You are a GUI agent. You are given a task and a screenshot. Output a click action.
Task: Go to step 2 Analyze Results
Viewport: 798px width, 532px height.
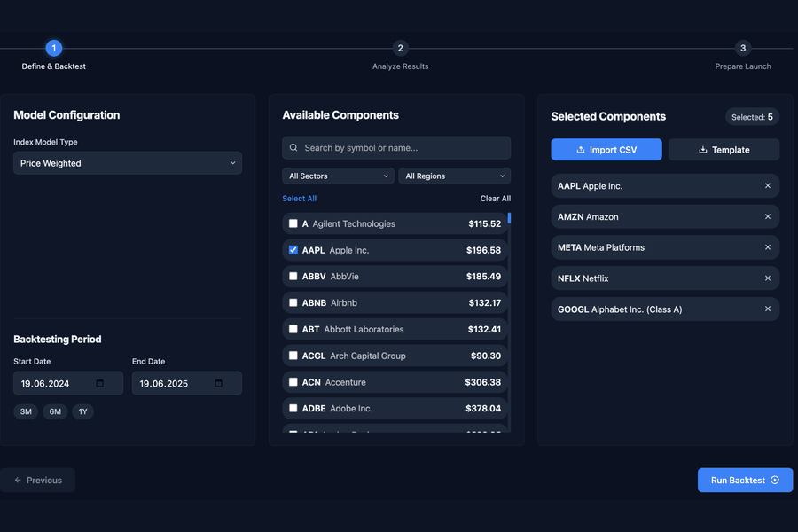click(x=401, y=49)
